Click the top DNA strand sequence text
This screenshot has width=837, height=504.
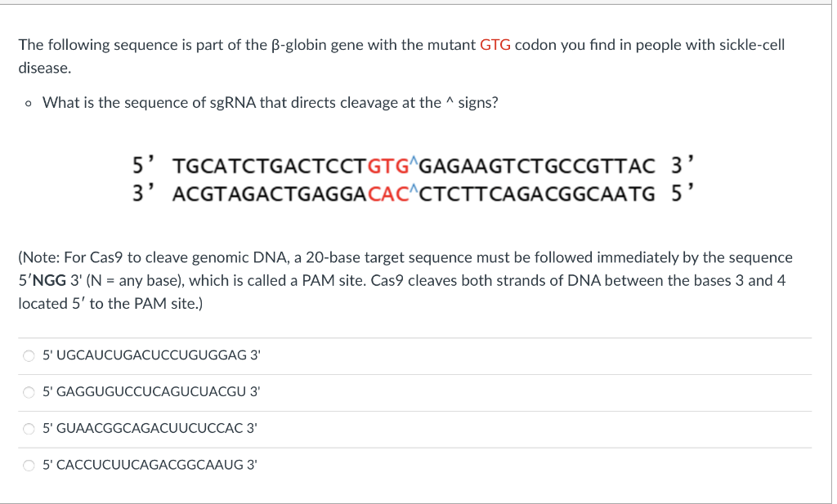click(409, 165)
